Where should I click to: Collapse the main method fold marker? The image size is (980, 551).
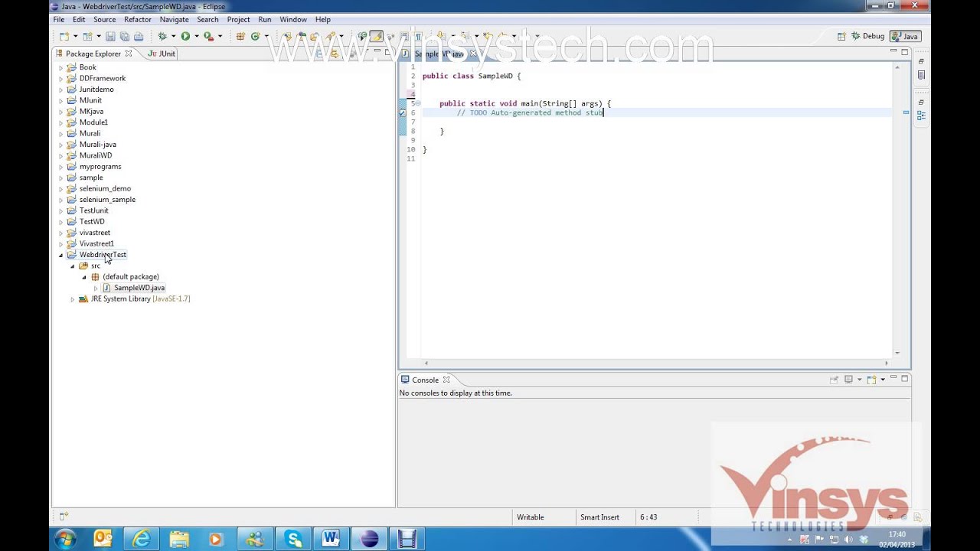click(418, 103)
